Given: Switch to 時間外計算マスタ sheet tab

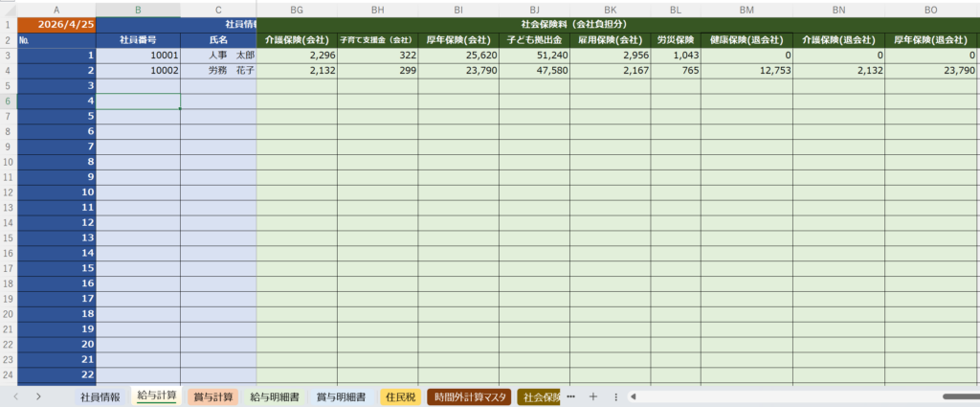Looking at the screenshot, I should 470,396.
